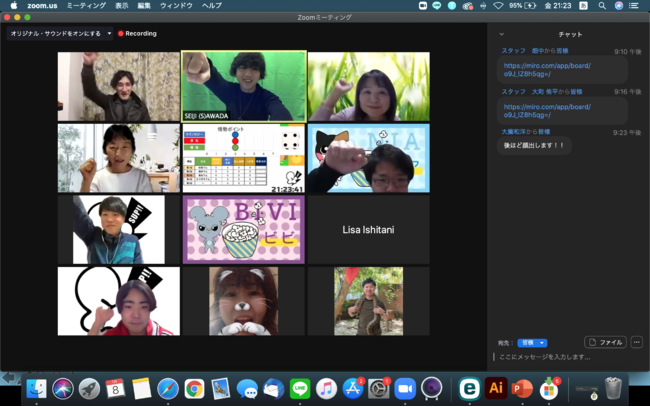Collapse the チャット panel chevron

tap(502, 34)
